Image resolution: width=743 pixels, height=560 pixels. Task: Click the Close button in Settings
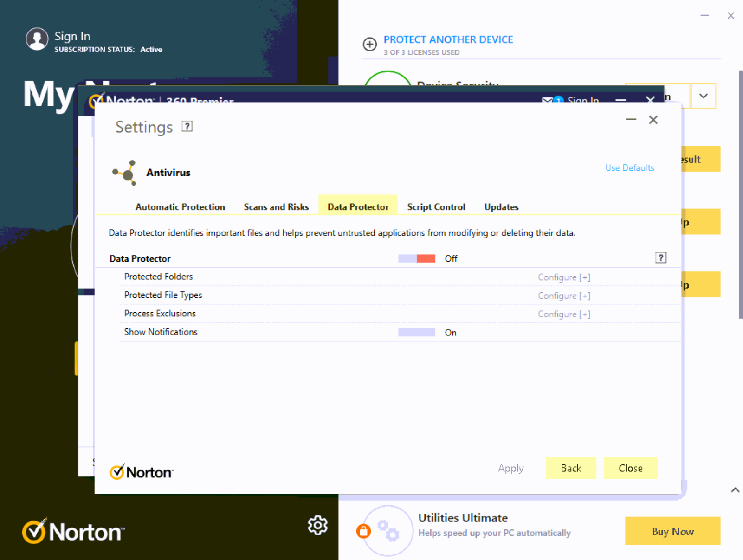(x=631, y=468)
